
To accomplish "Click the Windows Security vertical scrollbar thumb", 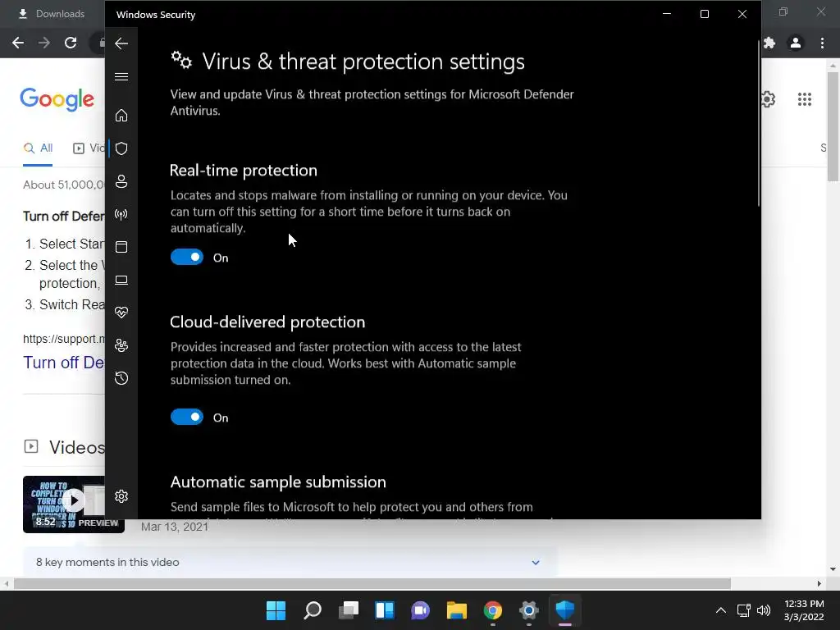I will click(x=759, y=125).
